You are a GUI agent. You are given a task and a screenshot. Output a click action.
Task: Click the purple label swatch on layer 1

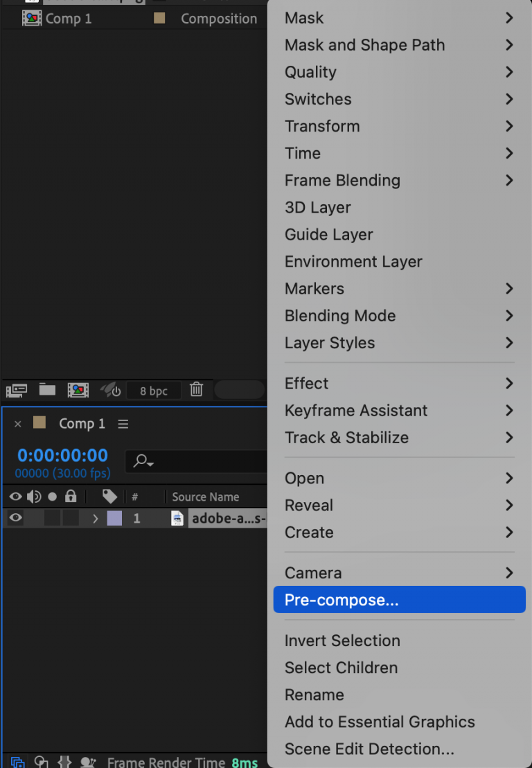coord(114,517)
